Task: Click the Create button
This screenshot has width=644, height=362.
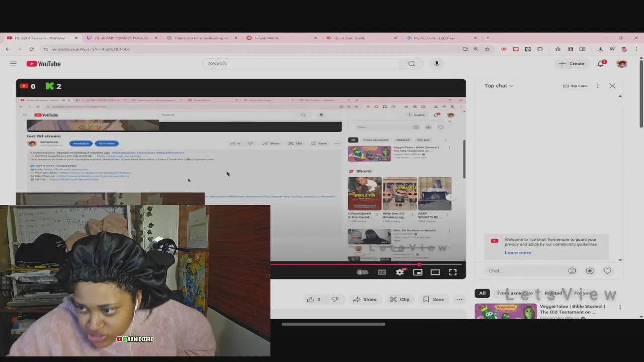Action: point(572,64)
